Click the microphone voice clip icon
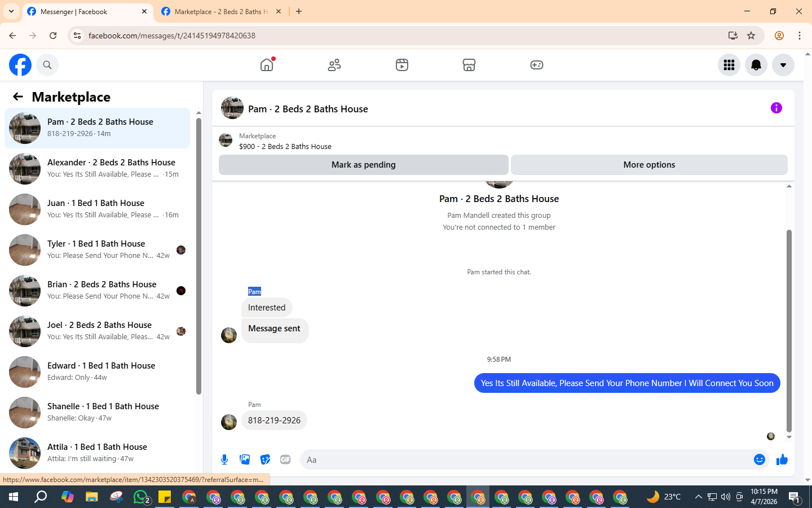This screenshot has width=812, height=508. pyautogui.click(x=224, y=459)
